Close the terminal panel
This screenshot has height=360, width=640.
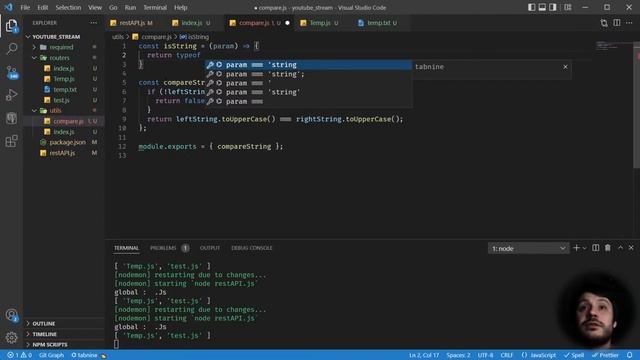[631, 248]
